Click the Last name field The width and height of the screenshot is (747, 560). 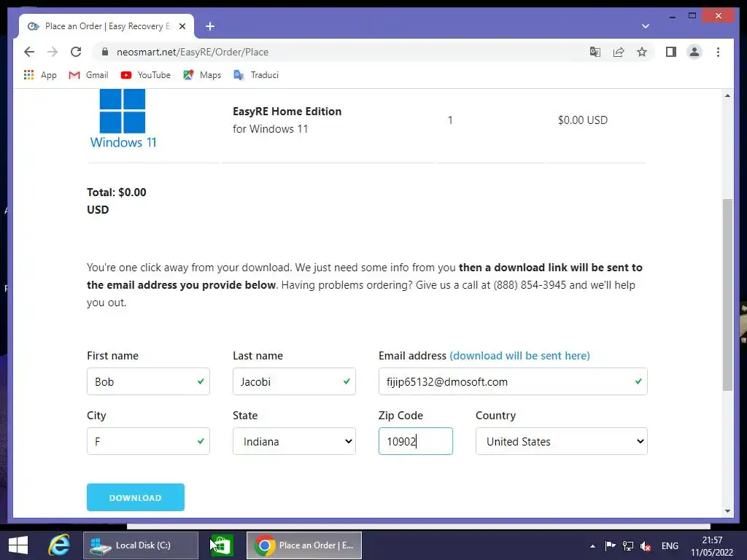point(294,381)
